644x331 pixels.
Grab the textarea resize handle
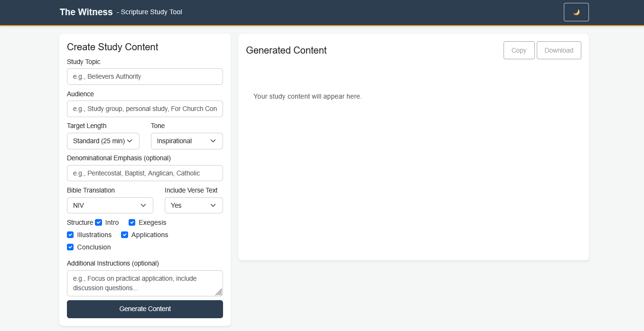click(x=219, y=292)
